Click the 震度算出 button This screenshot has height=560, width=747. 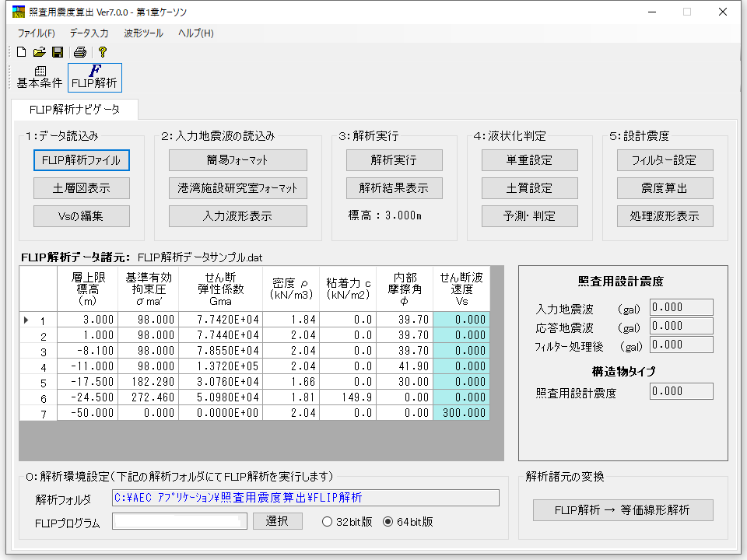coord(665,188)
